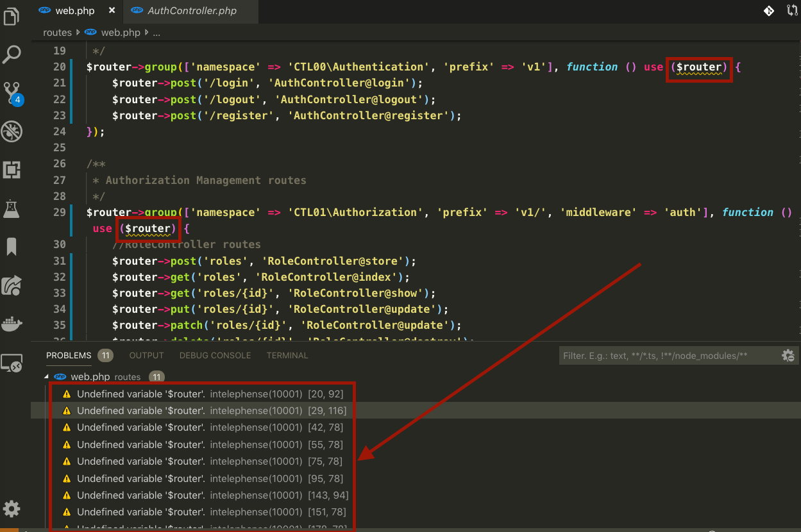Select the Testing beaker icon
This screenshot has height=532, width=801.
pos(12,208)
